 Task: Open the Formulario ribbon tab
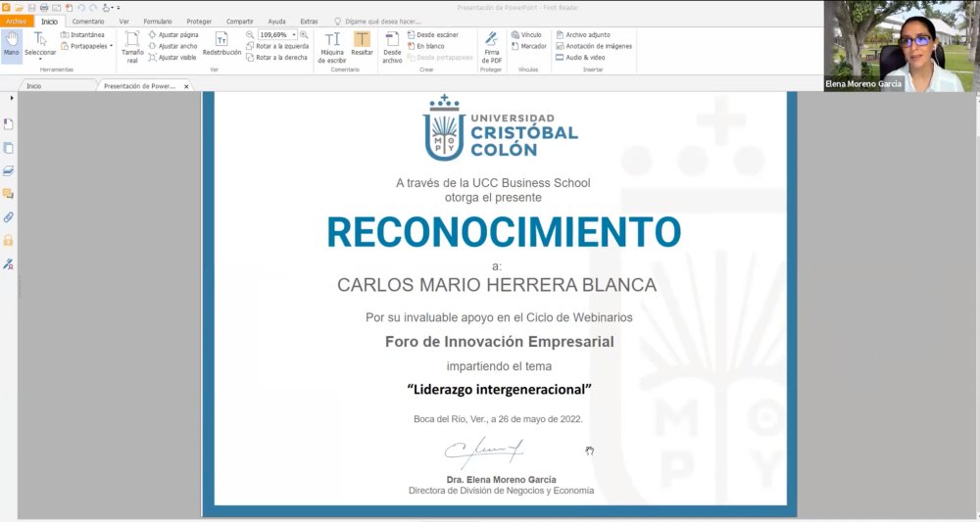click(158, 22)
